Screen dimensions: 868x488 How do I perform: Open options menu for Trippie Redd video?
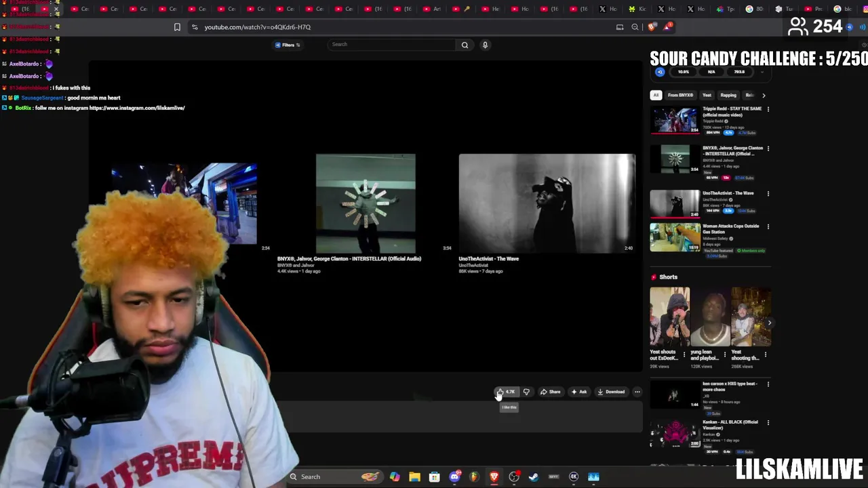tap(768, 109)
